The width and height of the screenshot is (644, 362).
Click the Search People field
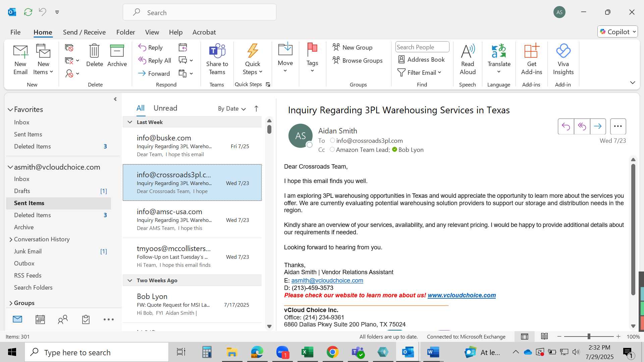tap(422, 47)
